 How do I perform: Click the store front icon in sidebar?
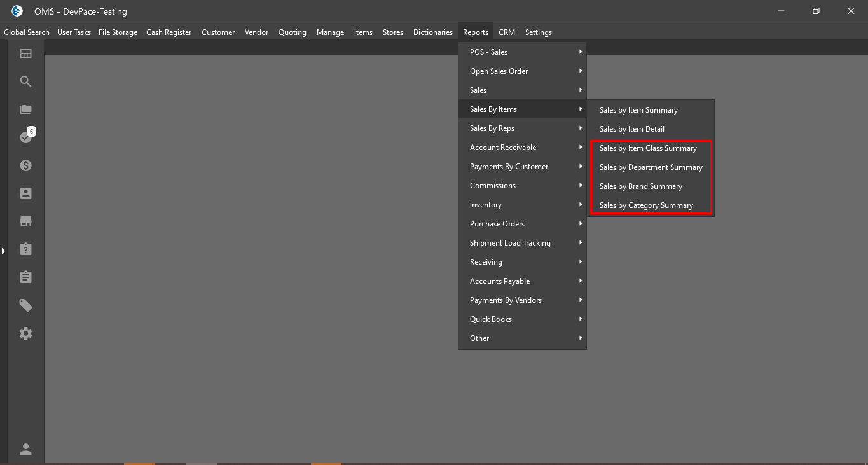tap(25, 221)
